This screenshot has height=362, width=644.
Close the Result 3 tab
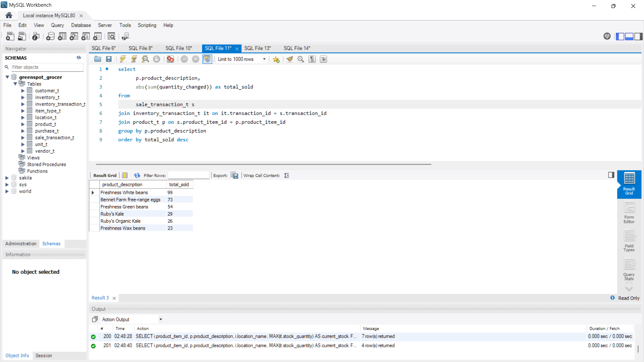(114, 298)
